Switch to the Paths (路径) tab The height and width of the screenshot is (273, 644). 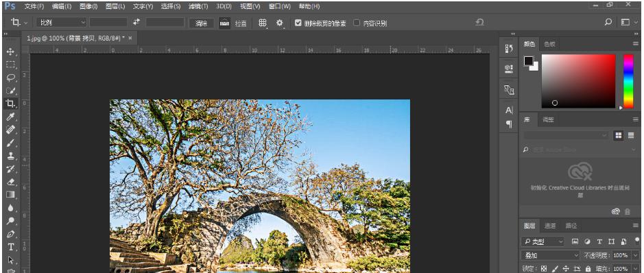click(571, 226)
